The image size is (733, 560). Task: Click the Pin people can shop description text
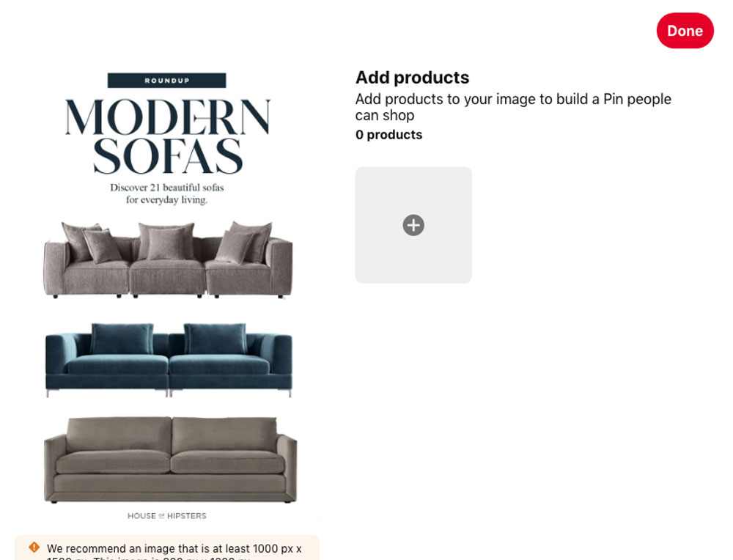(x=513, y=107)
